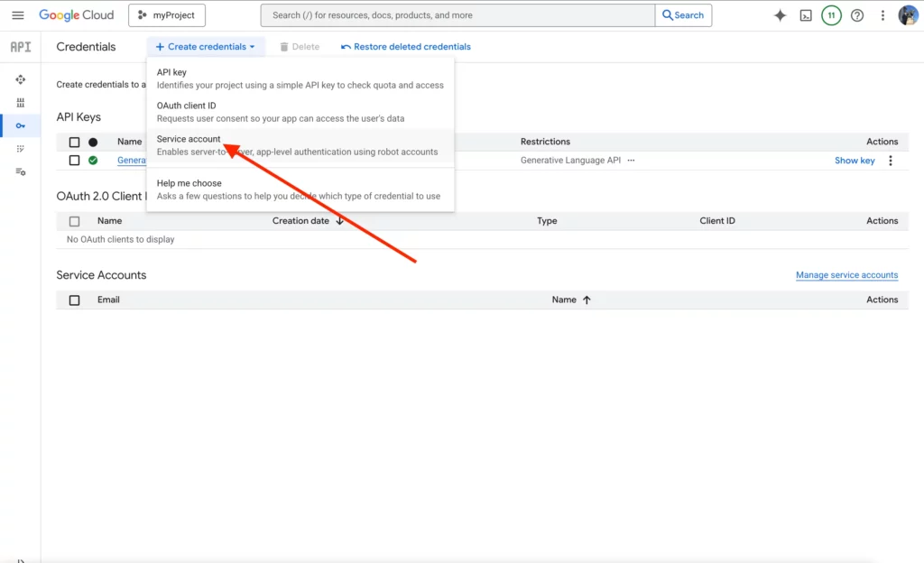
Task: Click the Google Cloud logo
Action: tap(76, 15)
